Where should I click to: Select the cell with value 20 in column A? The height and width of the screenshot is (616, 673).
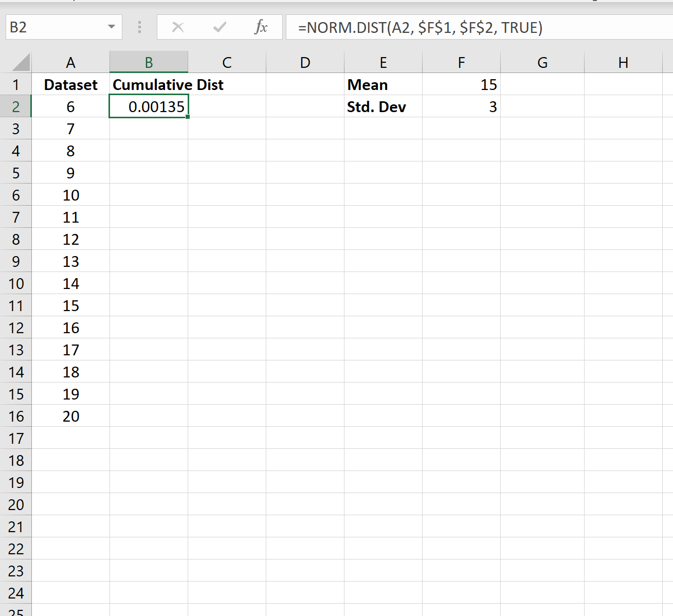70,416
